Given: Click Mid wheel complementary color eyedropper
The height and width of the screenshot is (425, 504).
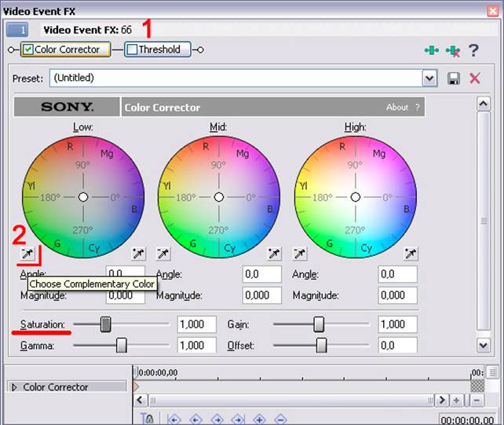Looking at the screenshot, I should (x=163, y=254).
